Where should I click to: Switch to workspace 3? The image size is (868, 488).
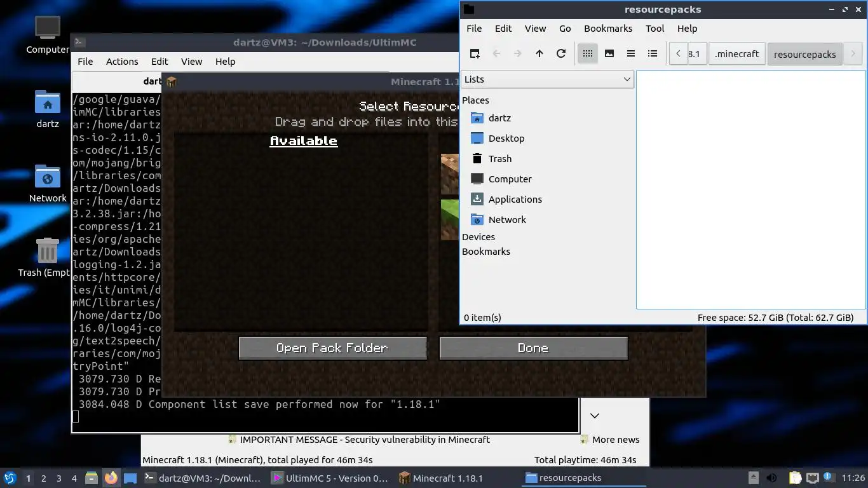coord(58,478)
